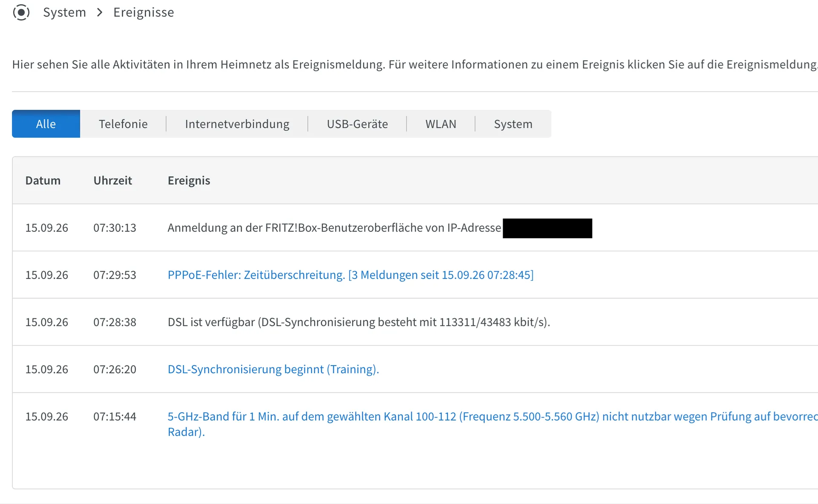Show the USB-Geräte events tab
This screenshot has height=504, width=818.
pyautogui.click(x=357, y=124)
